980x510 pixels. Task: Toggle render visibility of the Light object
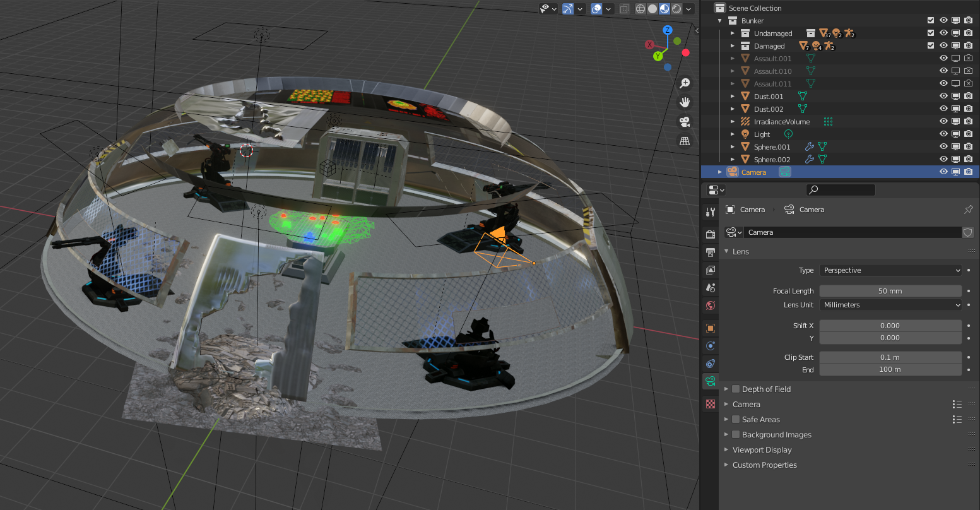tap(968, 134)
